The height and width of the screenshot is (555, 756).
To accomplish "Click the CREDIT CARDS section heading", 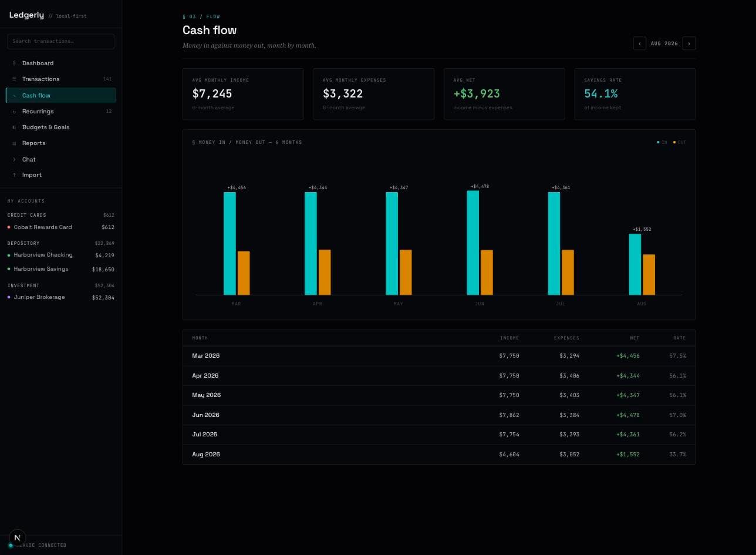I will [26, 215].
